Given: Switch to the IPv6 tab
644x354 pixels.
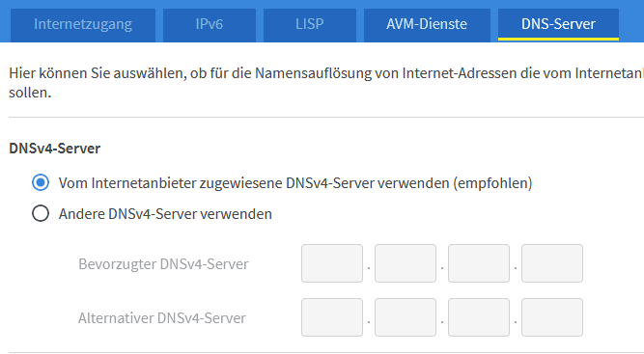Looking at the screenshot, I should click(210, 25).
